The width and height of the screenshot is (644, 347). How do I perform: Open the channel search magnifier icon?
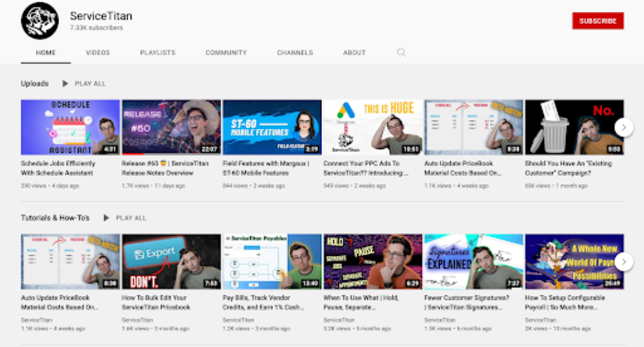(401, 52)
